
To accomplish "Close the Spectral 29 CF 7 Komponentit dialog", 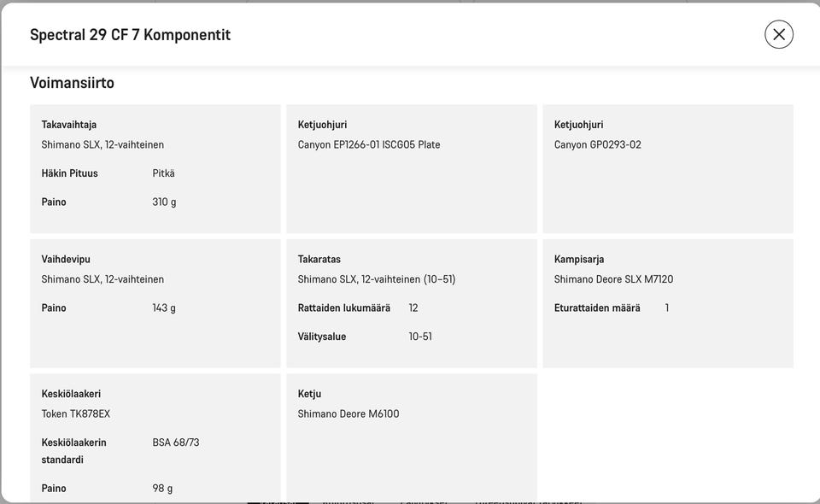I will point(779,34).
